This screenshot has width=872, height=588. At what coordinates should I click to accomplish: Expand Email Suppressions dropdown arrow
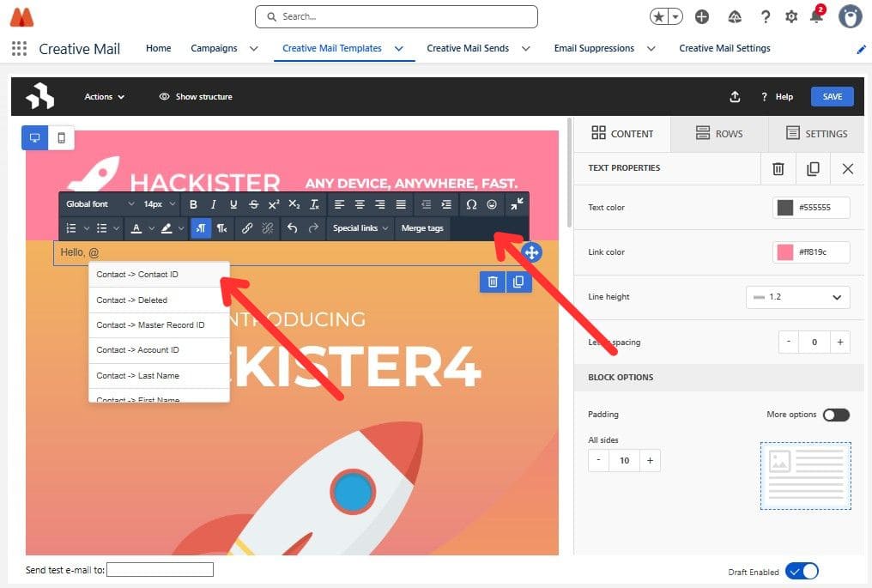651,48
